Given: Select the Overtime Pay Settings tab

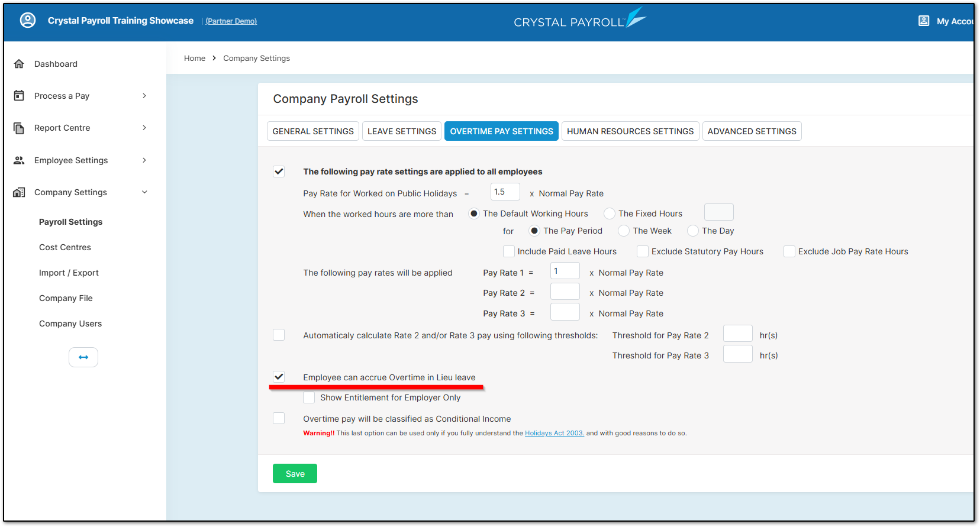Looking at the screenshot, I should click(x=502, y=131).
